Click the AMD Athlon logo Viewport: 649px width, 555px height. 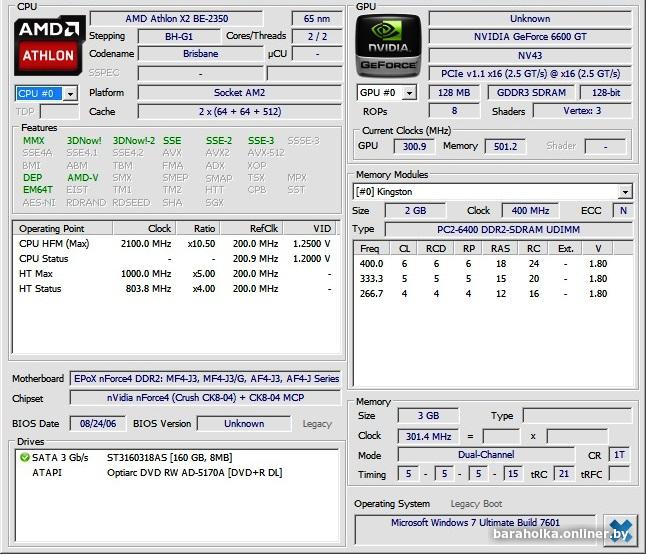point(49,46)
